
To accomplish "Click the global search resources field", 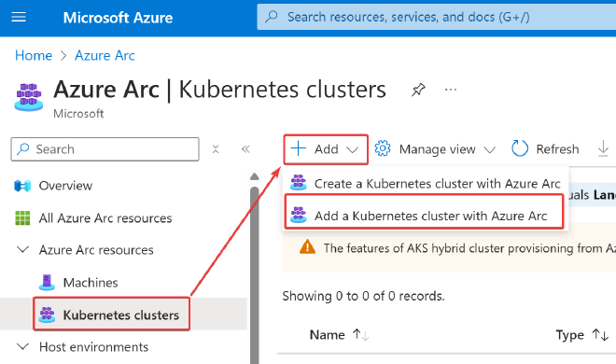I will click(x=437, y=17).
